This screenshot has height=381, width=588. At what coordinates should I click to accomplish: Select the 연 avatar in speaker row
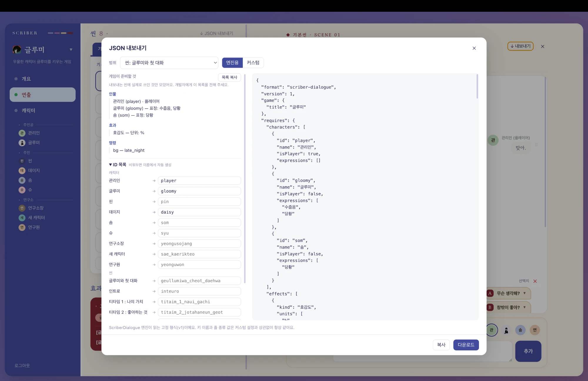535,330
